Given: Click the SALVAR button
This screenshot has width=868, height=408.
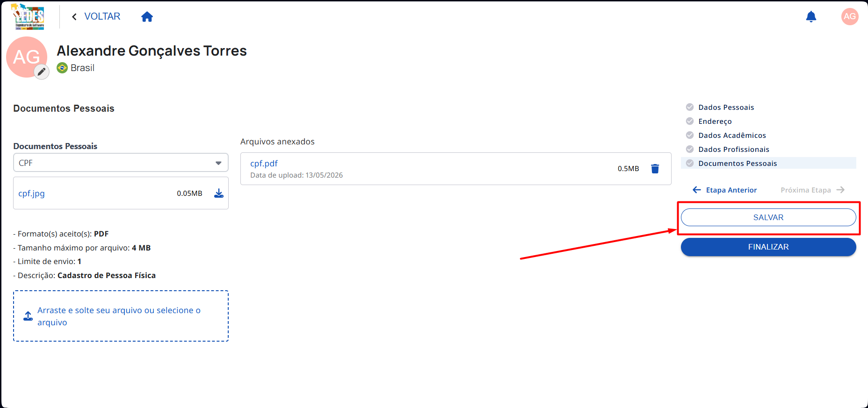Looking at the screenshot, I should point(768,217).
